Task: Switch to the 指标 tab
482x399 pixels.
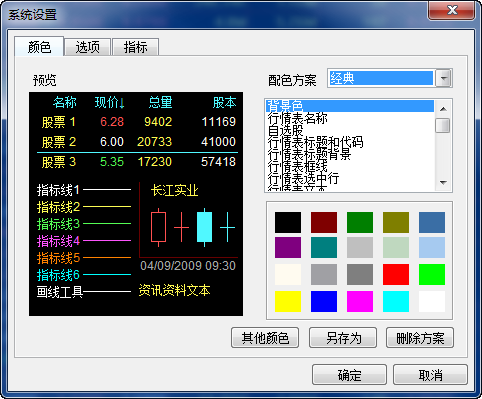Action: (x=135, y=47)
